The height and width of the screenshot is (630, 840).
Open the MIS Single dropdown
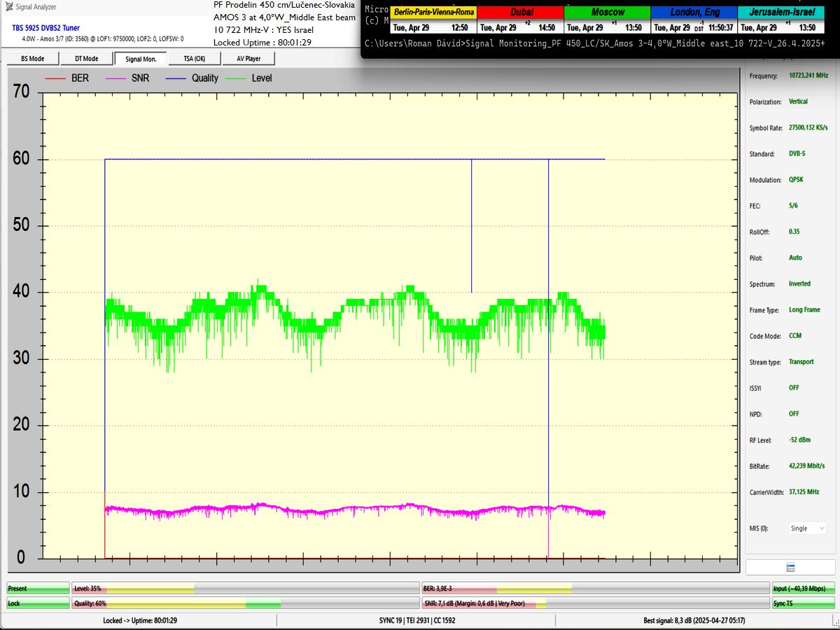click(808, 528)
